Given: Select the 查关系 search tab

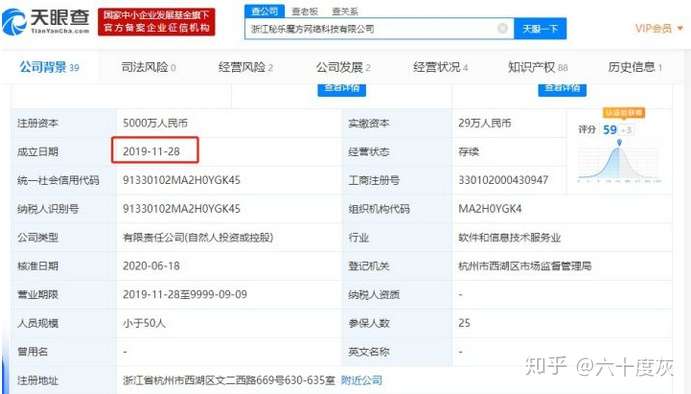Looking at the screenshot, I should tap(345, 11).
